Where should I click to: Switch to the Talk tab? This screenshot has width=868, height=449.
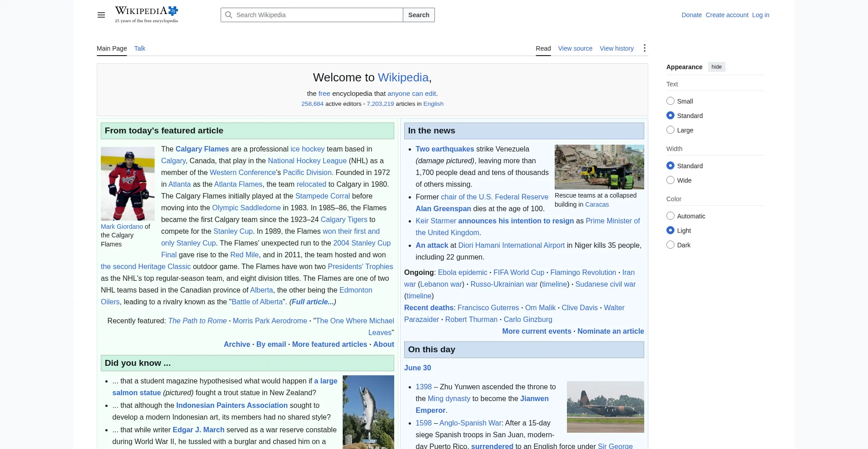point(140,48)
